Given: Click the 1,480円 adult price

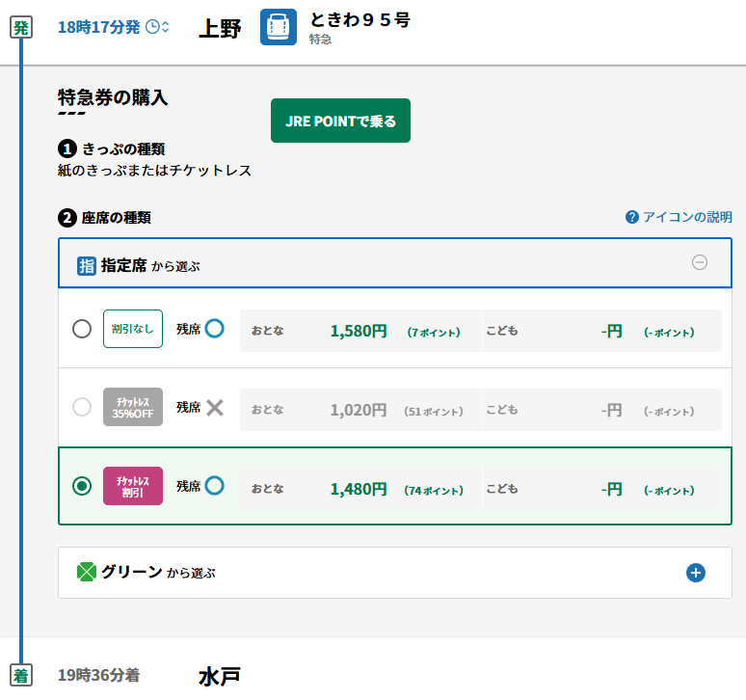Looking at the screenshot, I should pyautogui.click(x=359, y=489).
